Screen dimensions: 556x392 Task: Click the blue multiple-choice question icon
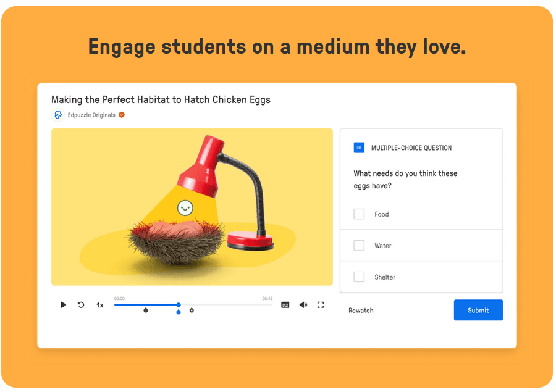tap(359, 148)
